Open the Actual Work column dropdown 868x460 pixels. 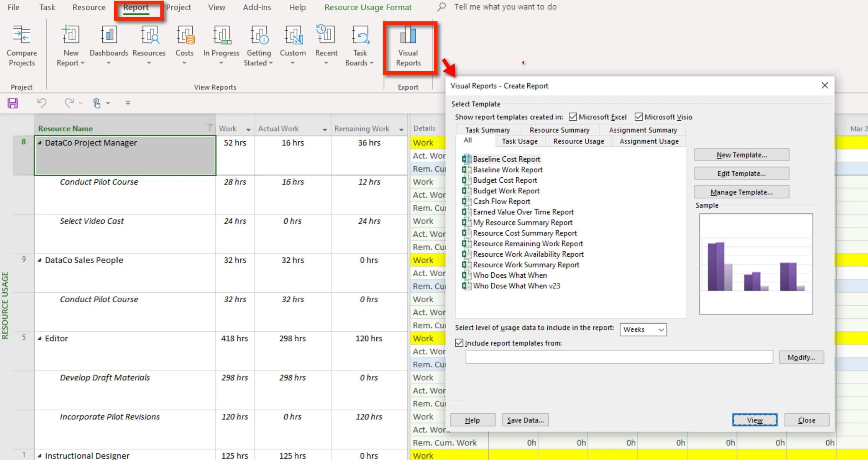(x=325, y=130)
